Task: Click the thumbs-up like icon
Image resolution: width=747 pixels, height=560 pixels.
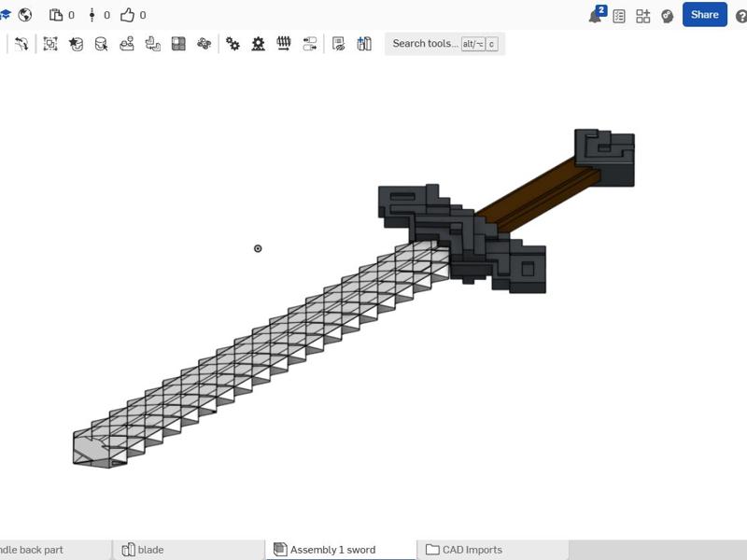Action: click(127, 15)
